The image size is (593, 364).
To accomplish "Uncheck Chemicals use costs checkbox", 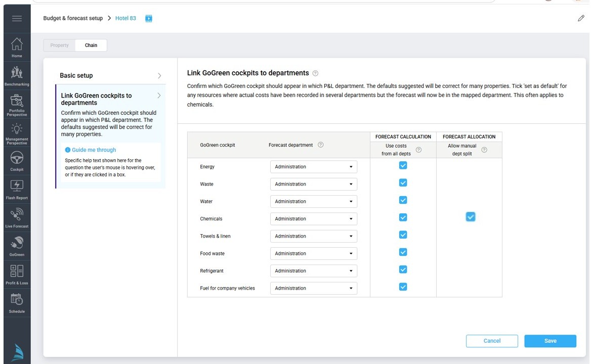I will point(403,218).
